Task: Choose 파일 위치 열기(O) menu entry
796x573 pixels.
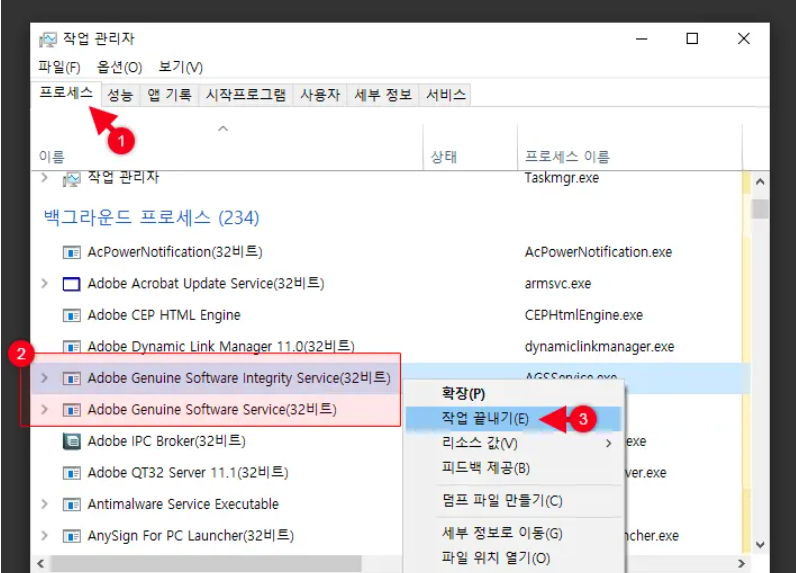Action: pyautogui.click(x=514, y=558)
